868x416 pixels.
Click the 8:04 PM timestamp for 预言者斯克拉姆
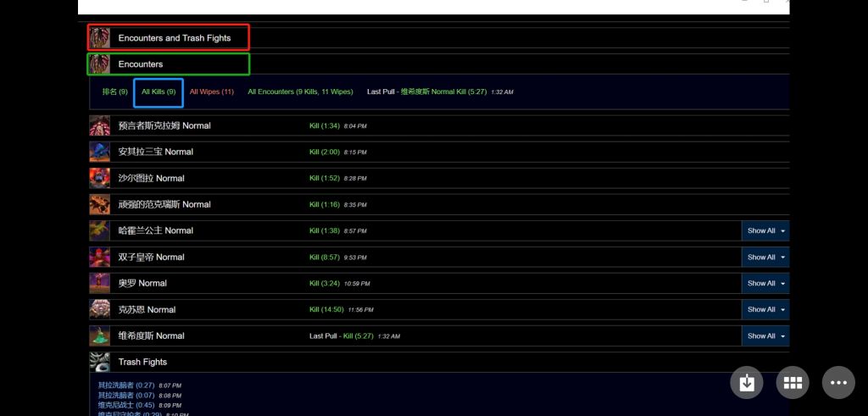coord(355,126)
